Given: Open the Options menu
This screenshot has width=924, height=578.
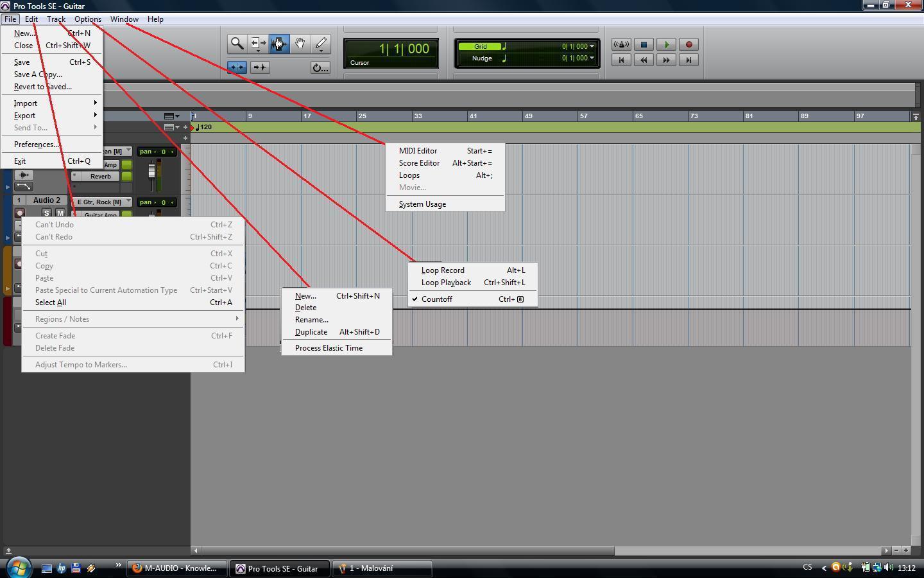Looking at the screenshot, I should click(x=87, y=19).
